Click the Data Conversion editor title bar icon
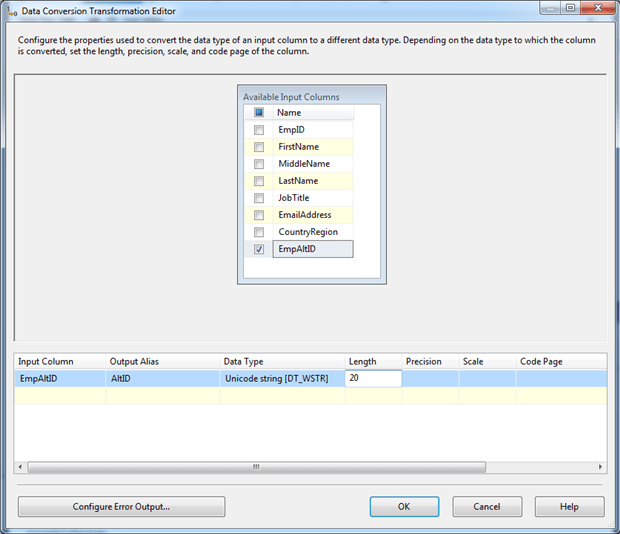620x534 pixels. 13,11
